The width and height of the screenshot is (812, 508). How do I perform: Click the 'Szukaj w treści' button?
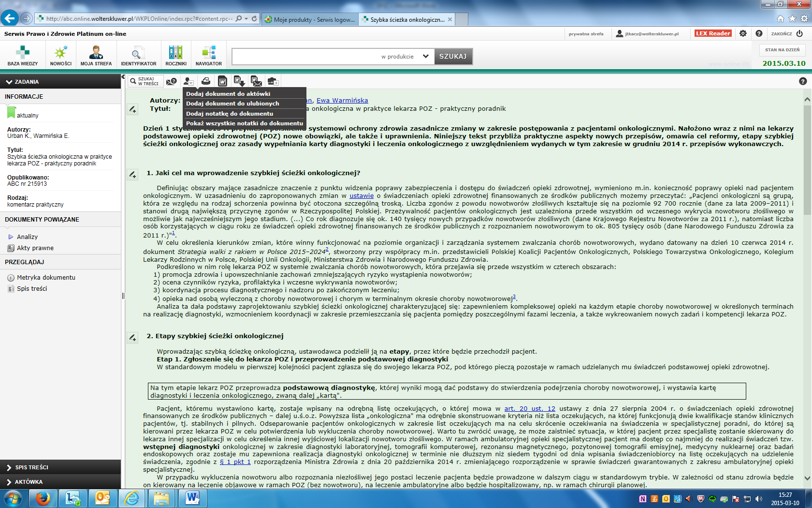tap(145, 81)
